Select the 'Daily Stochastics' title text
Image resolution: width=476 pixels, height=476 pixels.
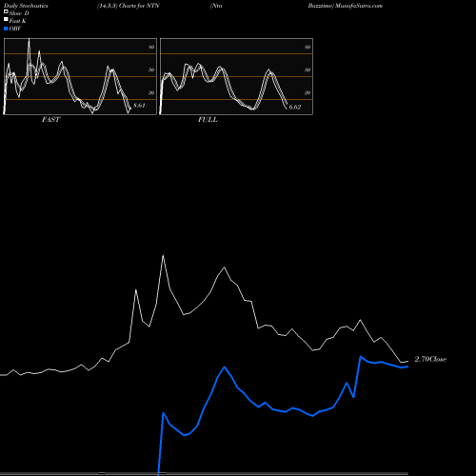[26, 6]
